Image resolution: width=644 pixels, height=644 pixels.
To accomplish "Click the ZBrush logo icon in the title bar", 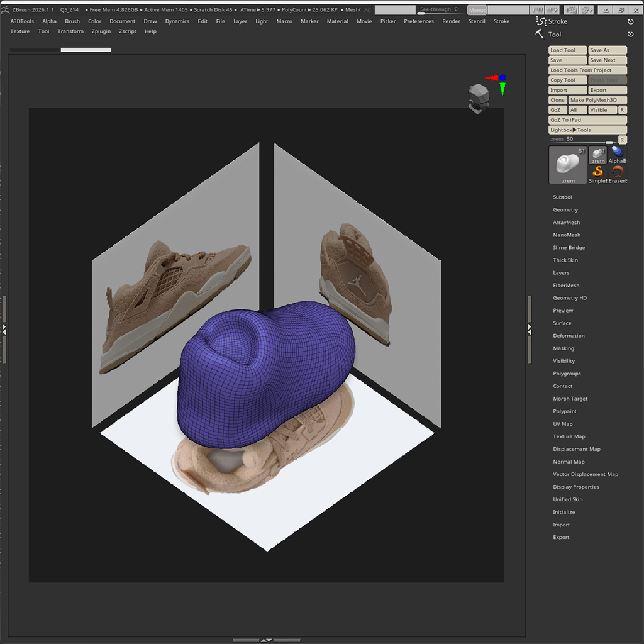I will click(5, 9).
